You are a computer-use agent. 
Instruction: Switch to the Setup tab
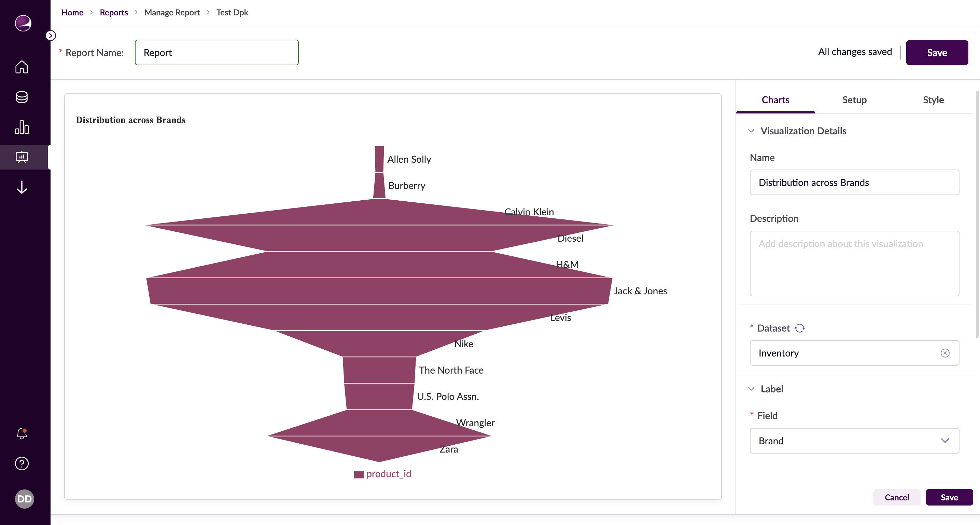click(854, 100)
